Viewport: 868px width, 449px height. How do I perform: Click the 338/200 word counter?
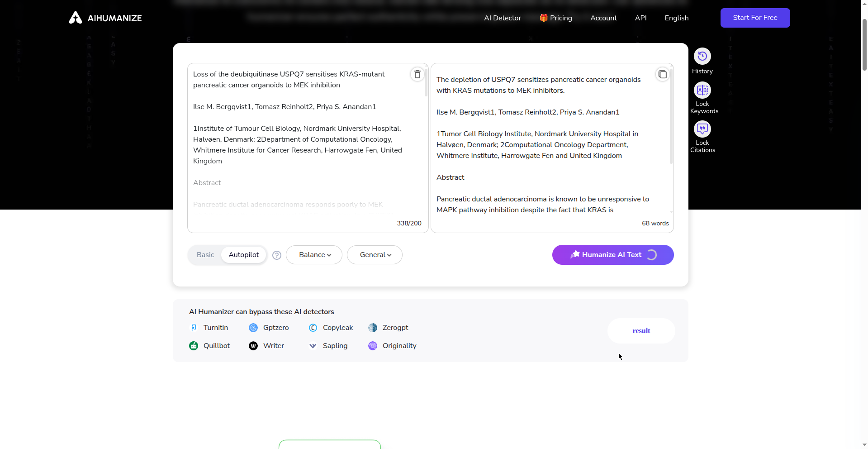pyautogui.click(x=409, y=223)
